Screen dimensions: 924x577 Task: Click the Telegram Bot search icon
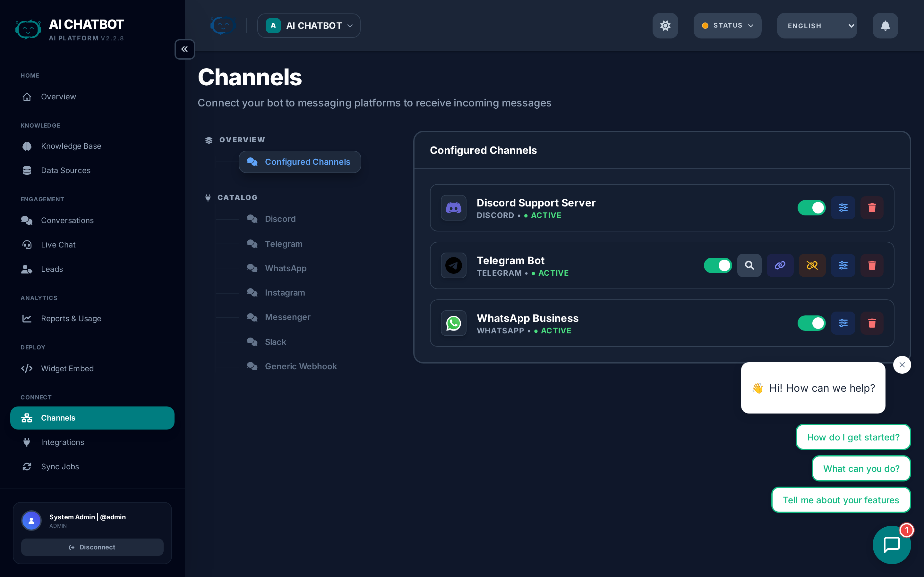click(749, 265)
